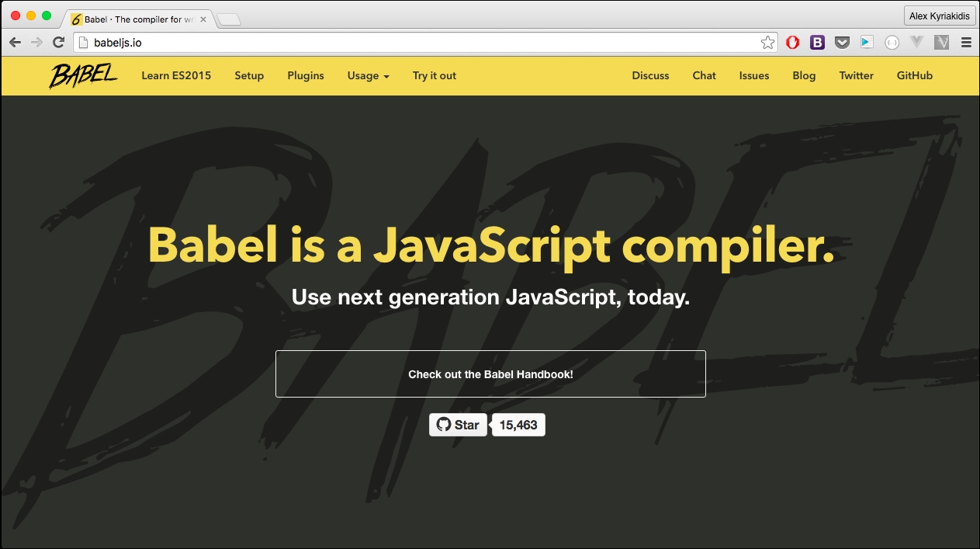Select the Babel browser tab
980x549 pixels.
pos(138,19)
